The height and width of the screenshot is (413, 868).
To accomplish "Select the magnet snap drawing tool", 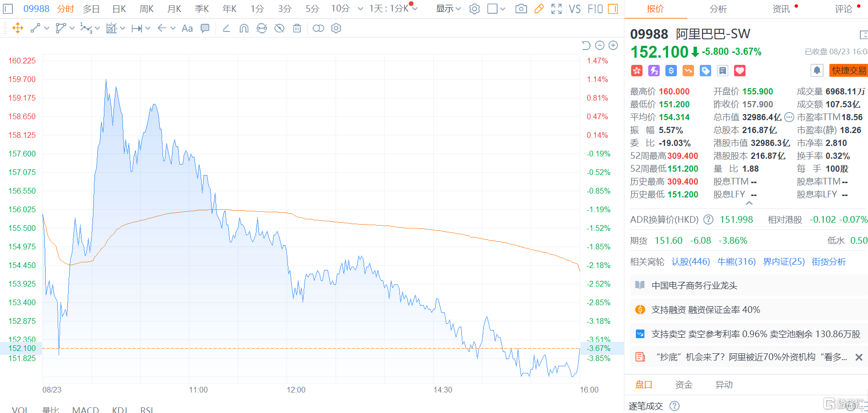I will click(244, 29).
